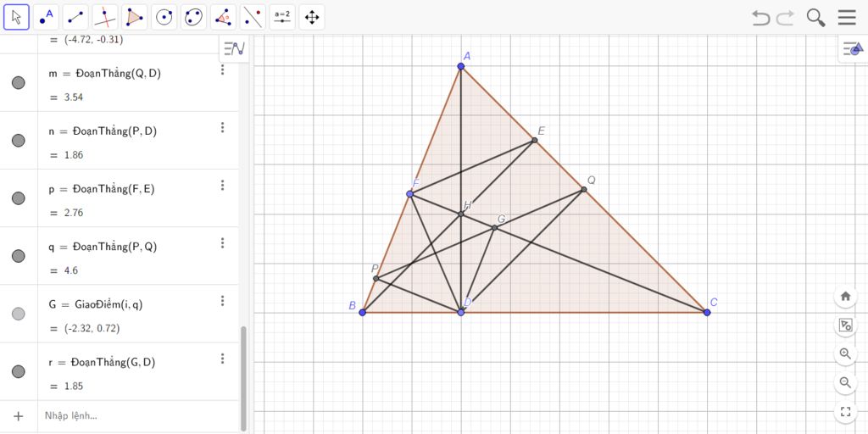Click point G inside the triangle
This screenshot has width=868, height=434.
tap(494, 227)
